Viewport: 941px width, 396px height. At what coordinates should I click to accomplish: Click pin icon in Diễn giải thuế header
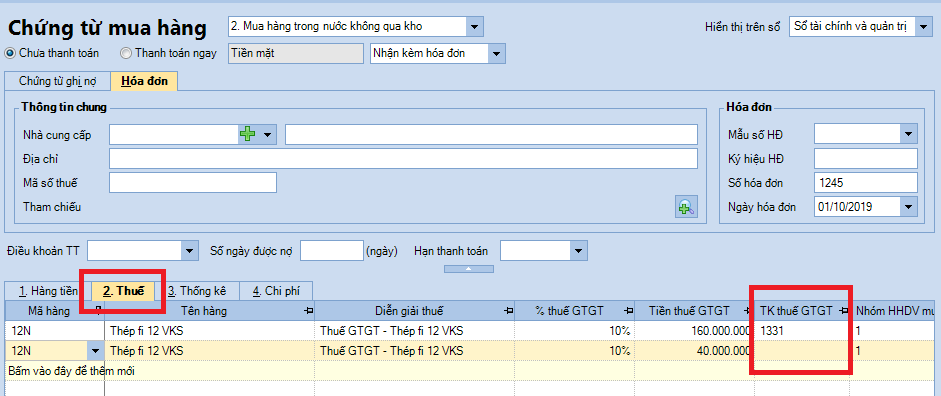(x=509, y=310)
